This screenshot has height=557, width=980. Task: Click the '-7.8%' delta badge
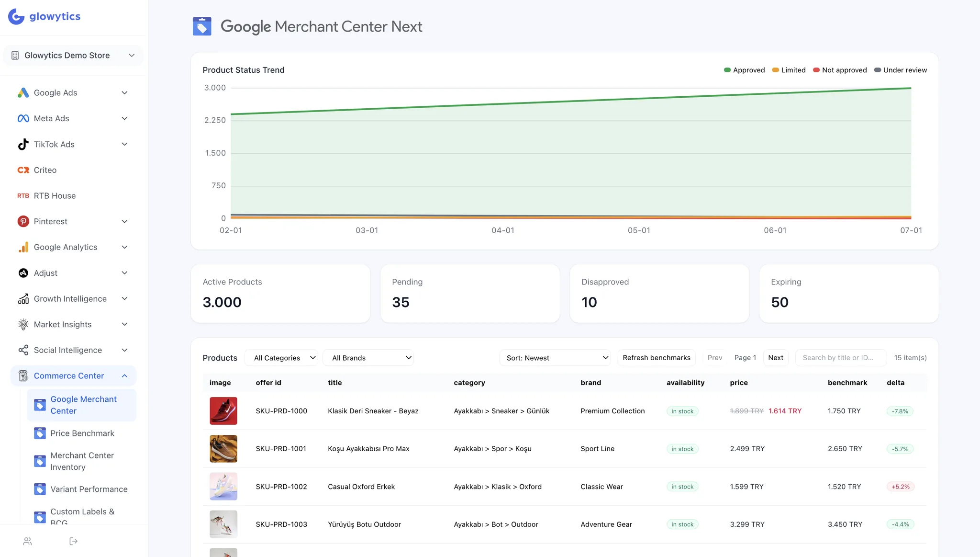[900, 411]
